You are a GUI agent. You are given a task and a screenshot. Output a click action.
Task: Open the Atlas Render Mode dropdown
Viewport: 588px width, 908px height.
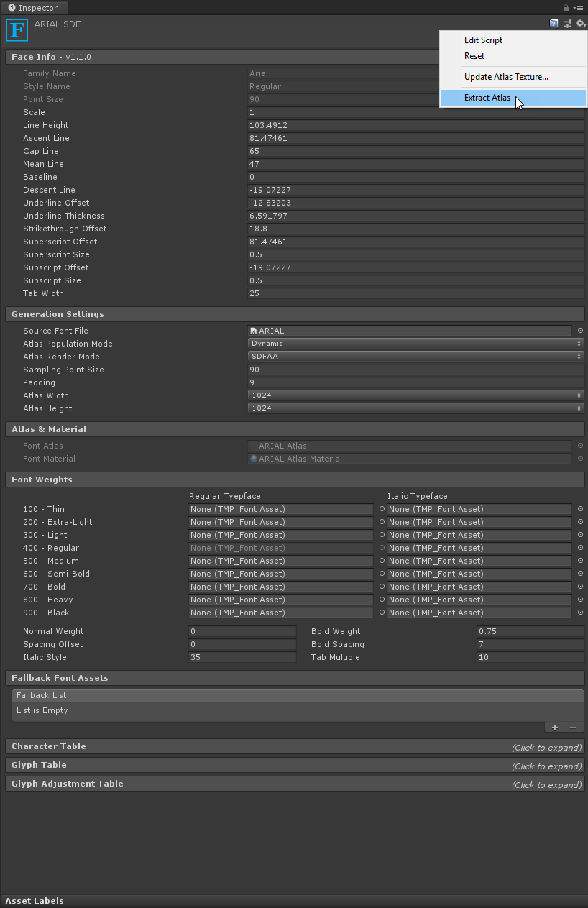coord(415,356)
